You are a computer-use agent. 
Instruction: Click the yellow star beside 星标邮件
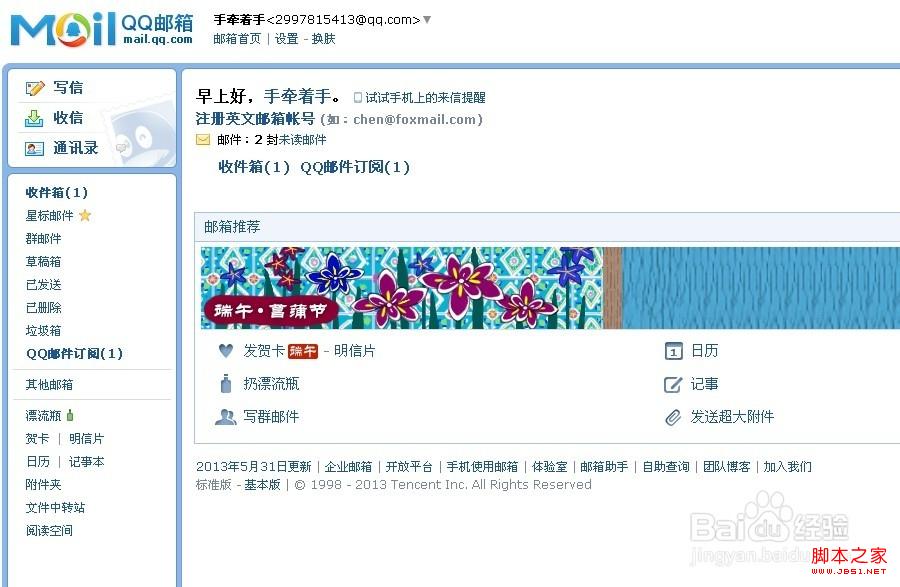click(x=85, y=215)
